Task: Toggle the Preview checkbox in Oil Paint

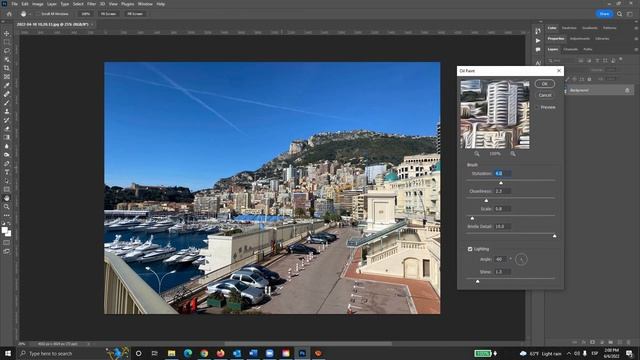Action: [x=537, y=107]
